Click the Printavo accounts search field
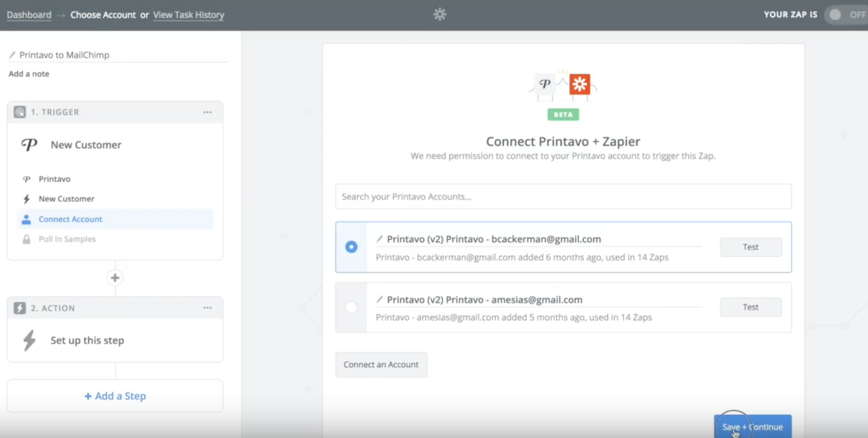 coord(563,196)
